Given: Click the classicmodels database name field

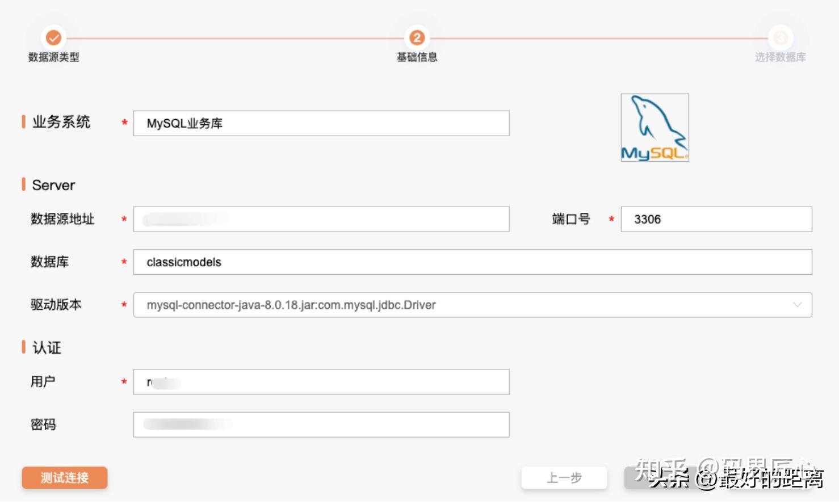Looking at the screenshot, I should [x=471, y=262].
